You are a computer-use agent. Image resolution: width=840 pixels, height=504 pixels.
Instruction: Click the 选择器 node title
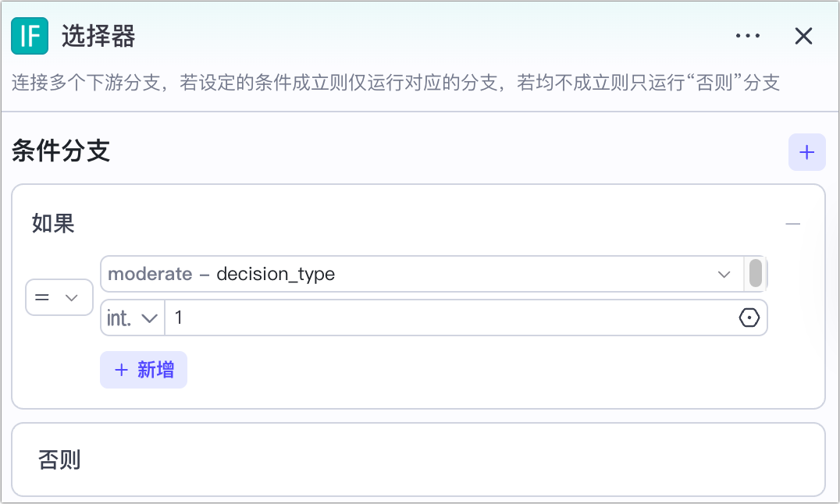click(98, 36)
